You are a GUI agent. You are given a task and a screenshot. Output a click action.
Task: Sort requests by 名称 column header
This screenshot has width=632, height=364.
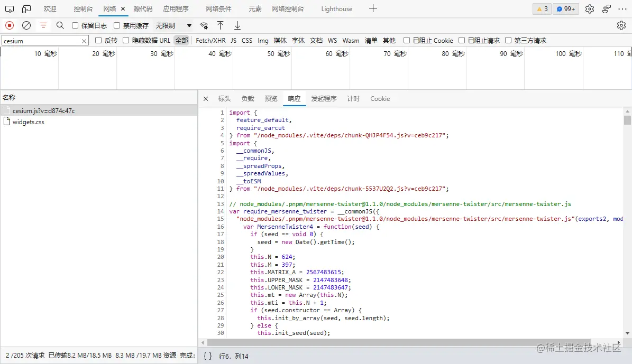(x=99, y=97)
